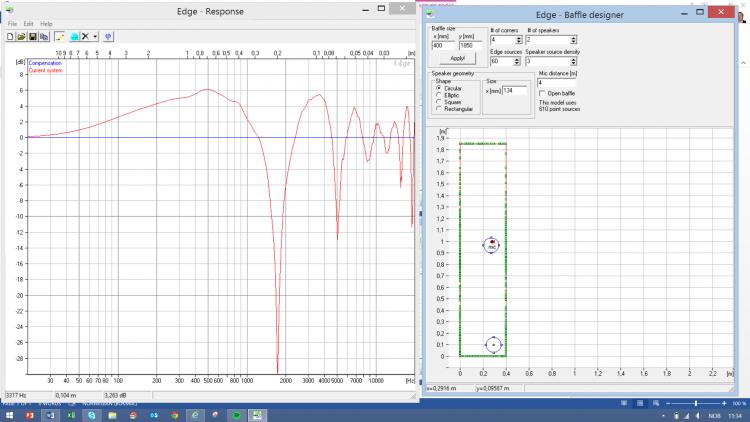Screen dimensions: 750x422
Task: Open the Help menu
Action: 46,23
